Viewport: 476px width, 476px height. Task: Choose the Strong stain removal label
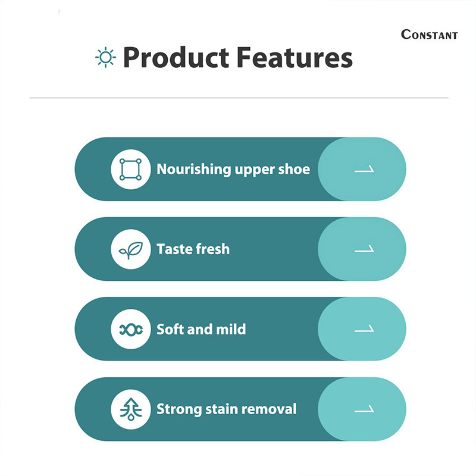[x=226, y=409]
